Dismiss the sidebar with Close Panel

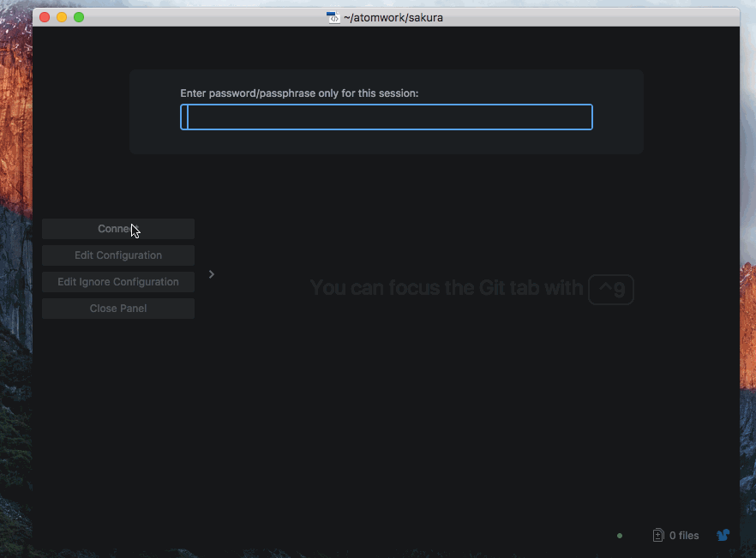[118, 309]
